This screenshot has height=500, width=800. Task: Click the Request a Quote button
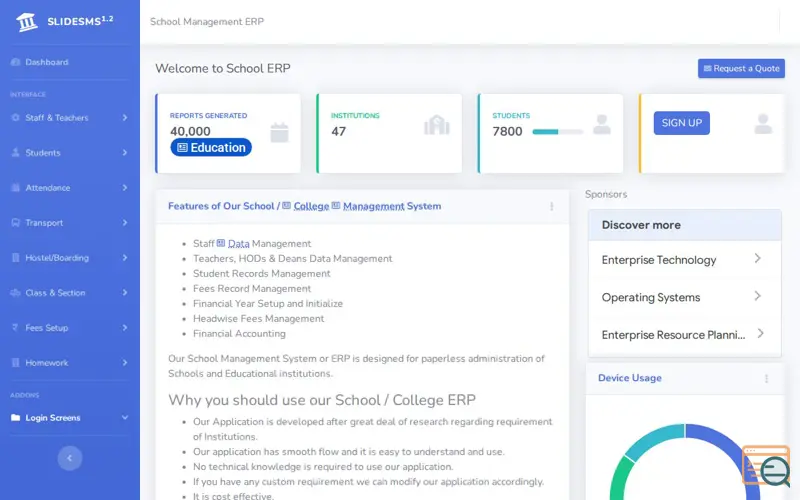[741, 68]
